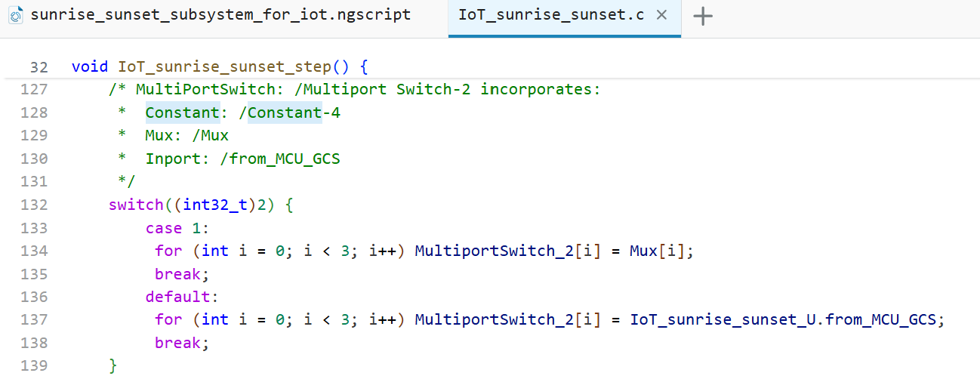
Task: Click Mux[i] on line 134
Action: pyautogui.click(x=661, y=251)
